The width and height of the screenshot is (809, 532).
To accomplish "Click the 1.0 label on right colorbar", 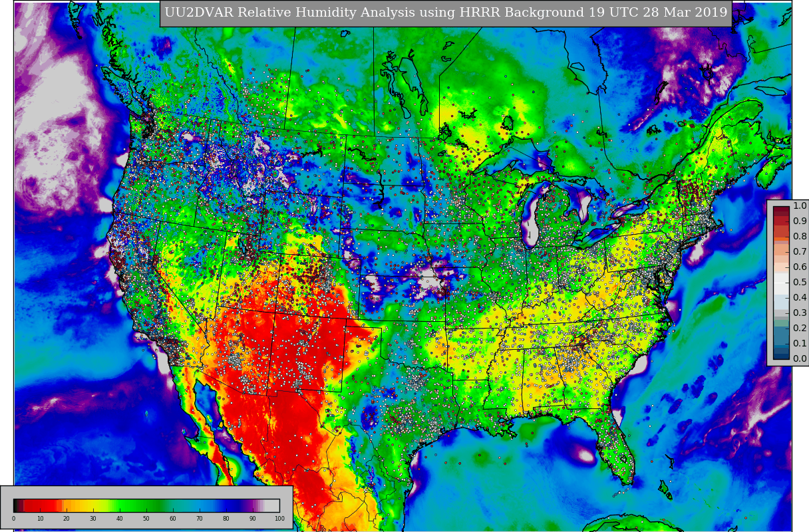I will (800, 206).
